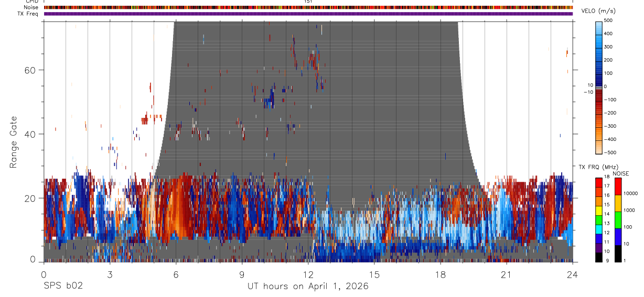Click the multicolored Noise strip bar
644x297 pixels.
308,7
